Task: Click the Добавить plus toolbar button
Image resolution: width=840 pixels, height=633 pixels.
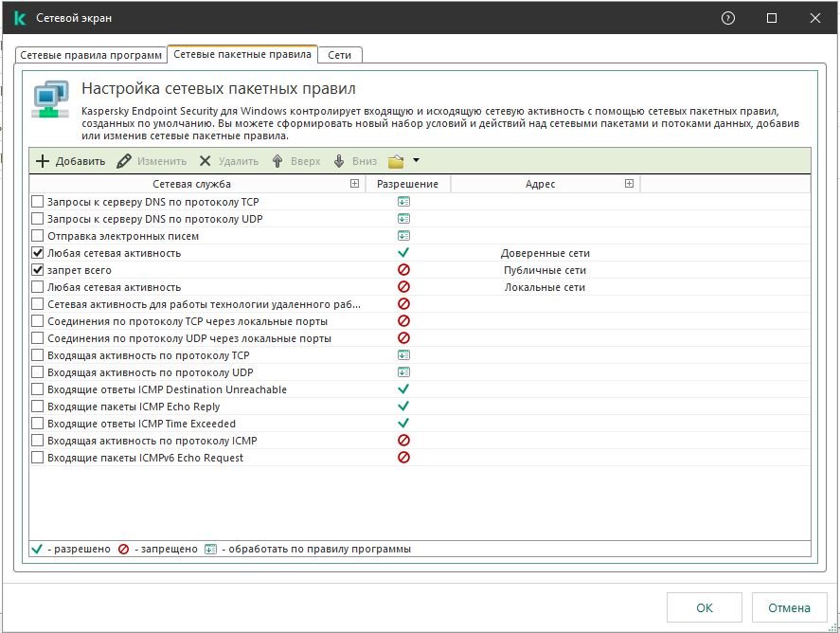Action: 70,161
